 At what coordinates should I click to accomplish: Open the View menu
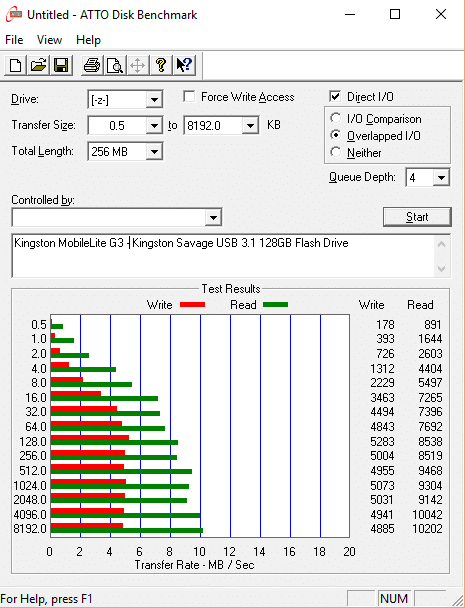[x=49, y=40]
